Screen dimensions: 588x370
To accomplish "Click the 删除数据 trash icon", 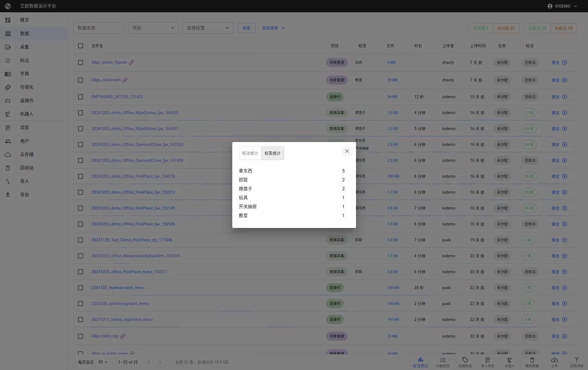I will coord(532,360).
